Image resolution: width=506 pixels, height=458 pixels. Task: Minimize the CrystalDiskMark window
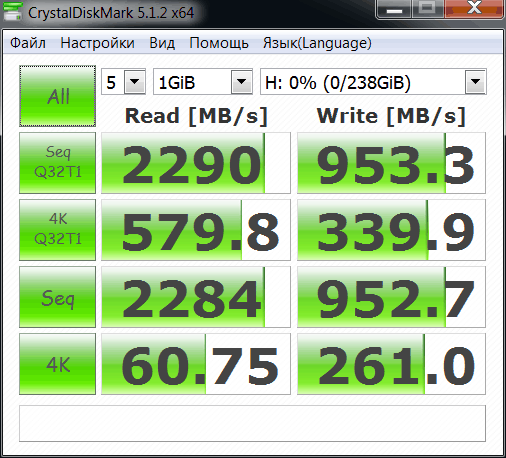point(394,9)
